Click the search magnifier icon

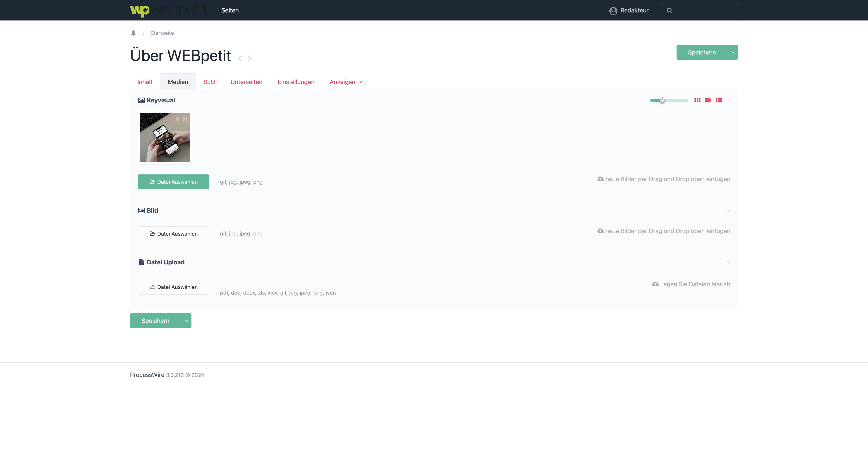[x=670, y=11]
